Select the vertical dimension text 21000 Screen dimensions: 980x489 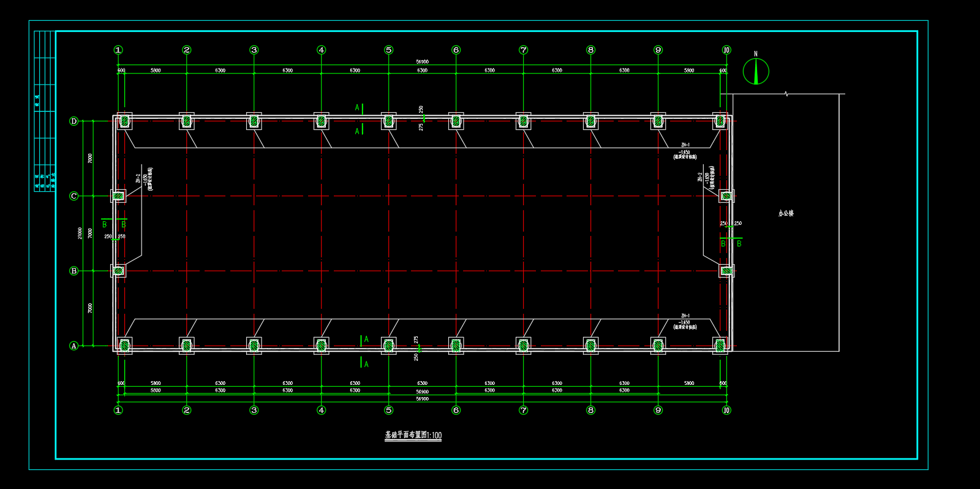(x=80, y=233)
